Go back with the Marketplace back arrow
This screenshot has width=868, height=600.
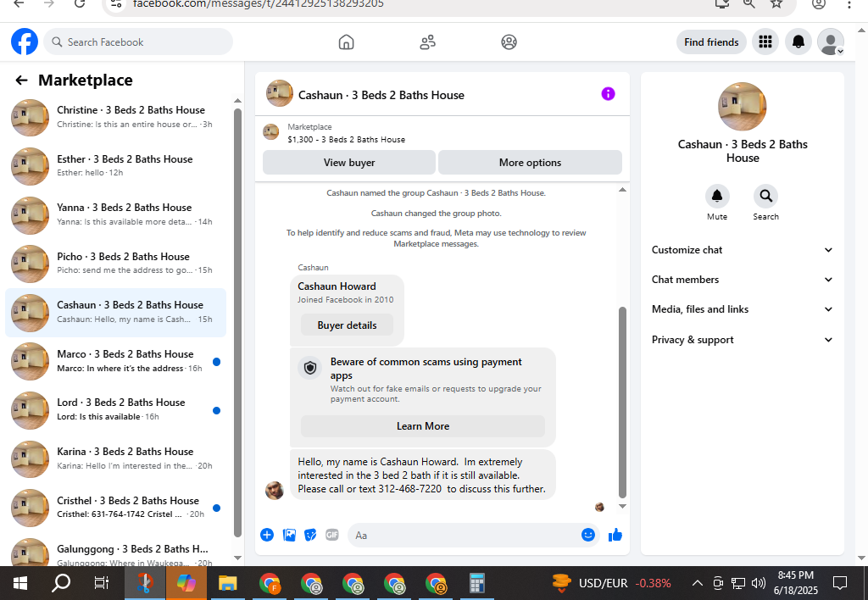[x=21, y=81]
